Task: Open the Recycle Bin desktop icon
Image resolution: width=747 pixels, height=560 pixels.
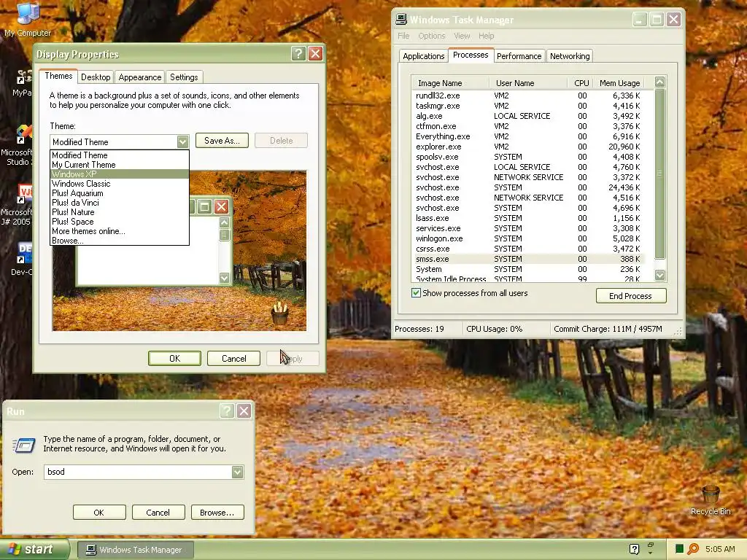Action: (711, 500)
